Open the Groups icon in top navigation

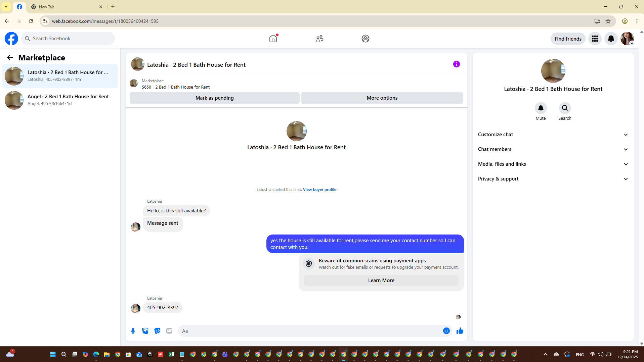click(x=366, y=39)
